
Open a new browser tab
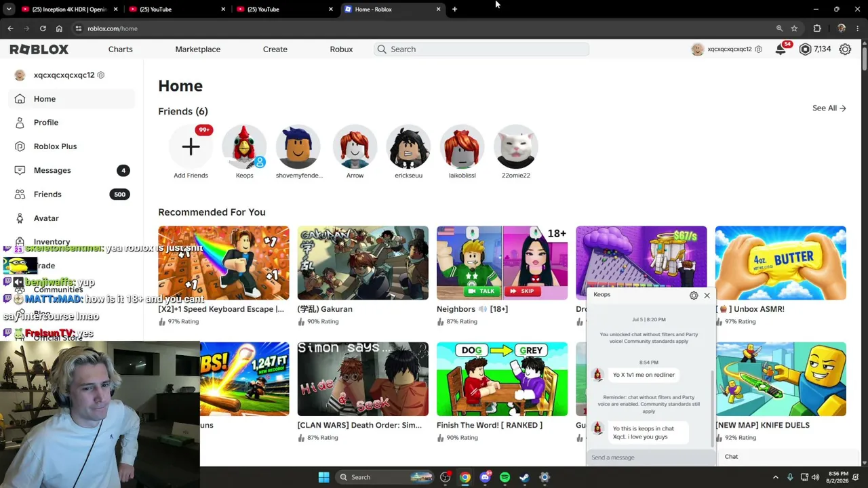tap(454, 9)
